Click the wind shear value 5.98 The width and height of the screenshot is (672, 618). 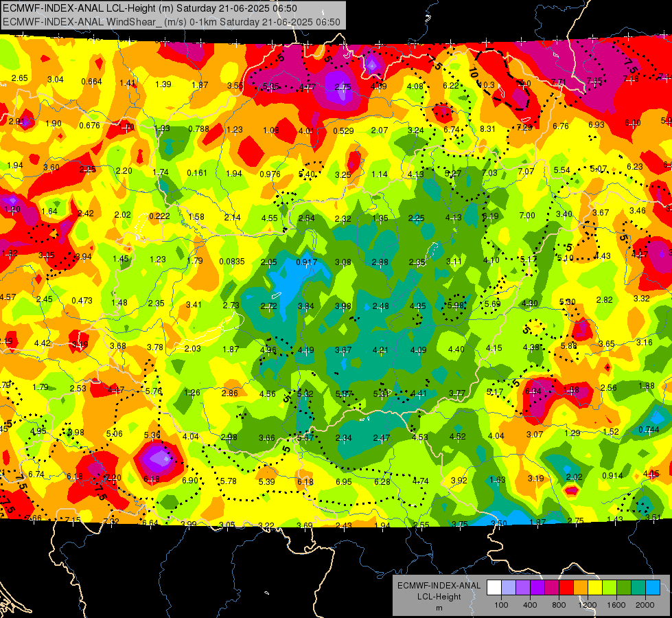click(456, 305)
